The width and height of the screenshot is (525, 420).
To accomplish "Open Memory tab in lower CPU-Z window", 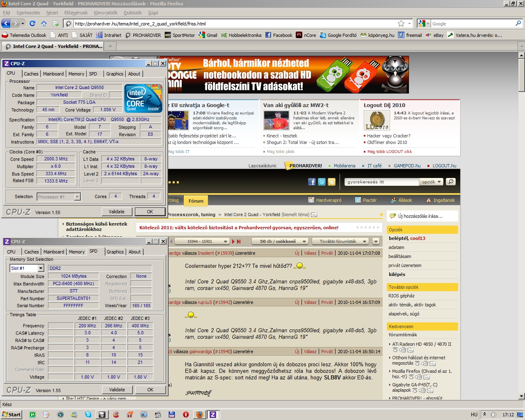I will point(77,252).
